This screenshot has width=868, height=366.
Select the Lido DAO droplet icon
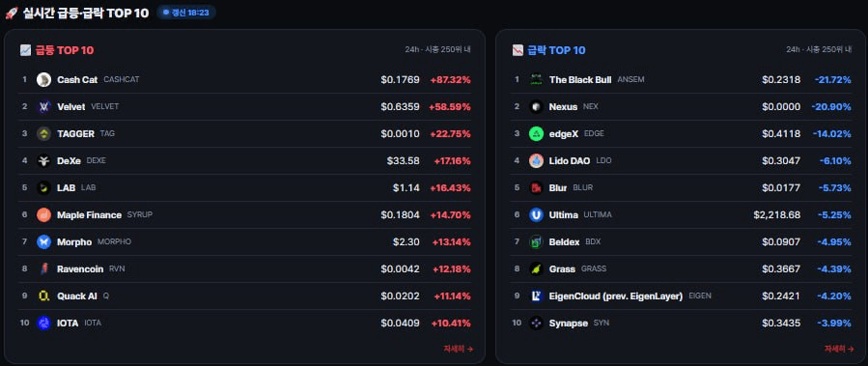(x=536, y=161)
